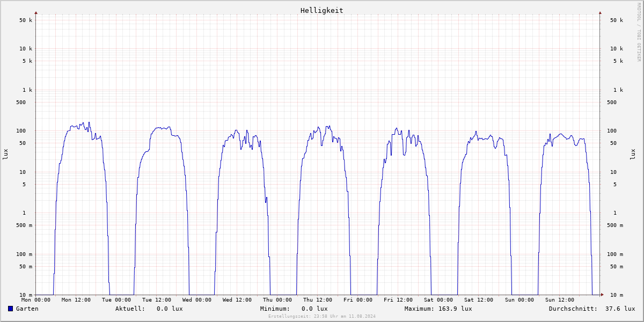The image size is (644, 322).
Task: Click the right lux axis title
Action: pos(633,154)
